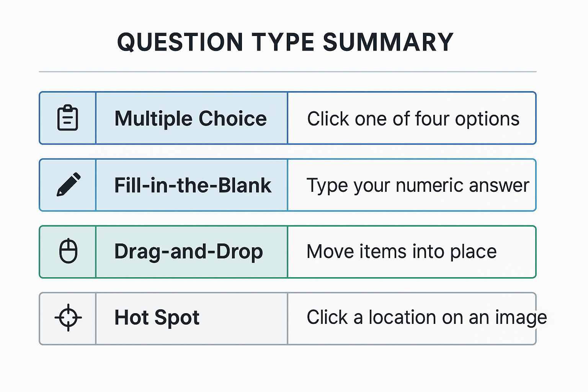The height and width of the screenshot is (392, 588).
Task: Click the mouse icon beside Drag-and-Drop
Action: tap(69, 251)
